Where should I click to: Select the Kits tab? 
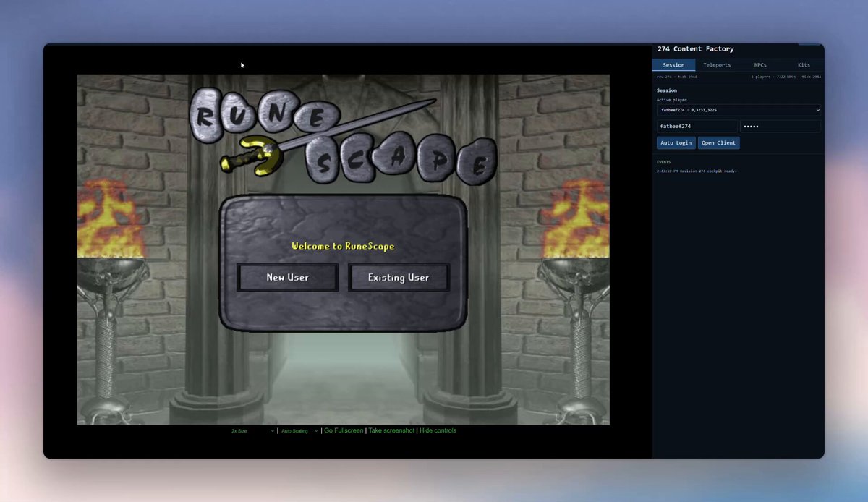804,65
